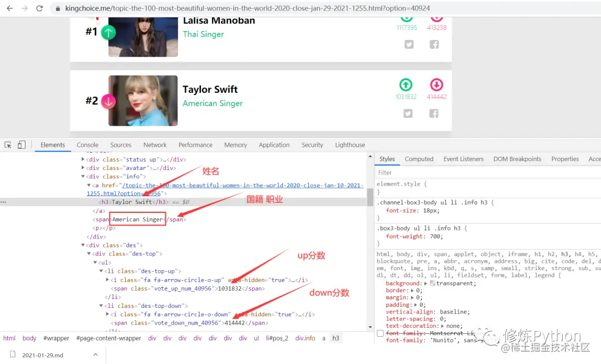Expand the border shorthand property
This screenshot has height=364, width=601.
[413, 291]
